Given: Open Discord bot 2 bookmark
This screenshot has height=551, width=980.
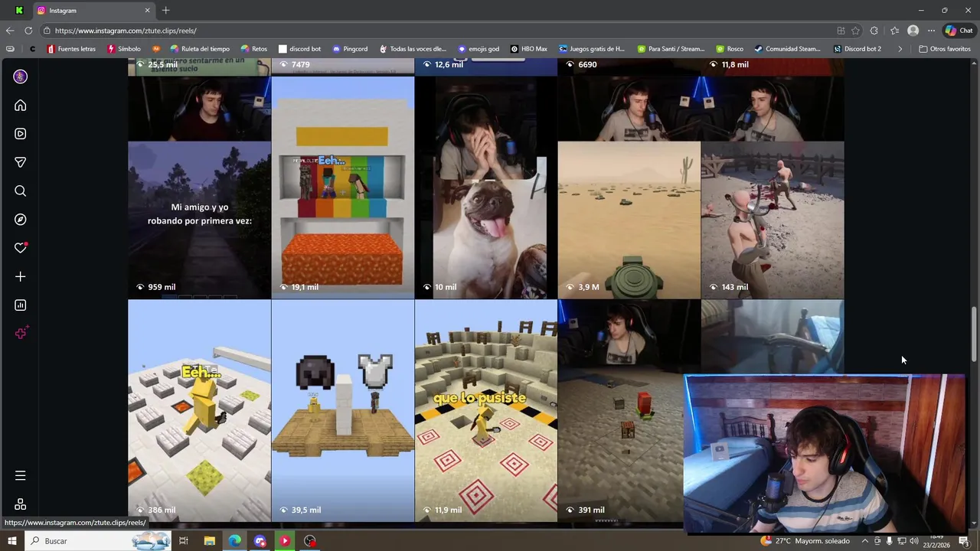Looking at the screenshot, I should tap(857, 49).
